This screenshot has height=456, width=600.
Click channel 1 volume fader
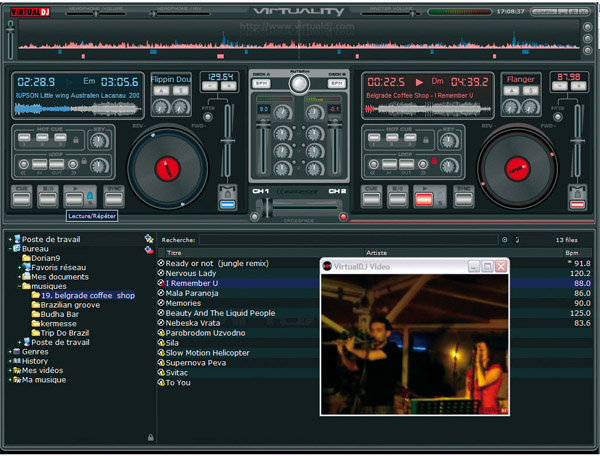[263, 124]
